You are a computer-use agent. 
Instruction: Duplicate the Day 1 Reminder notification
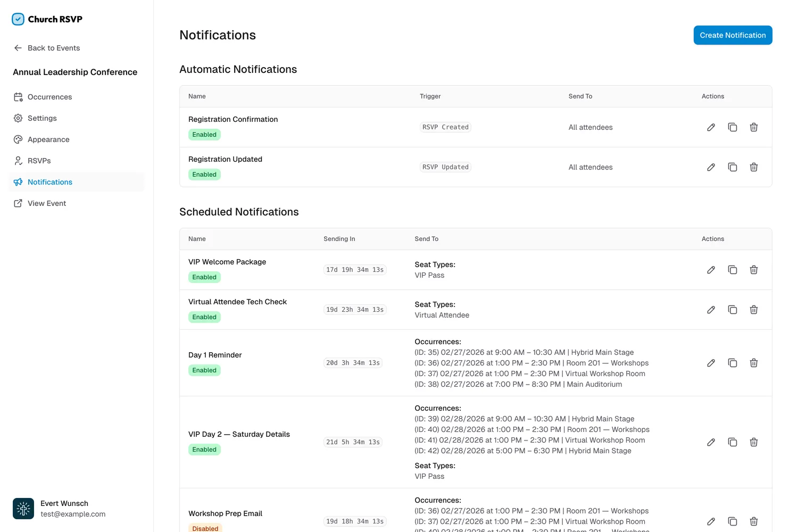click(x=733, y=362)
